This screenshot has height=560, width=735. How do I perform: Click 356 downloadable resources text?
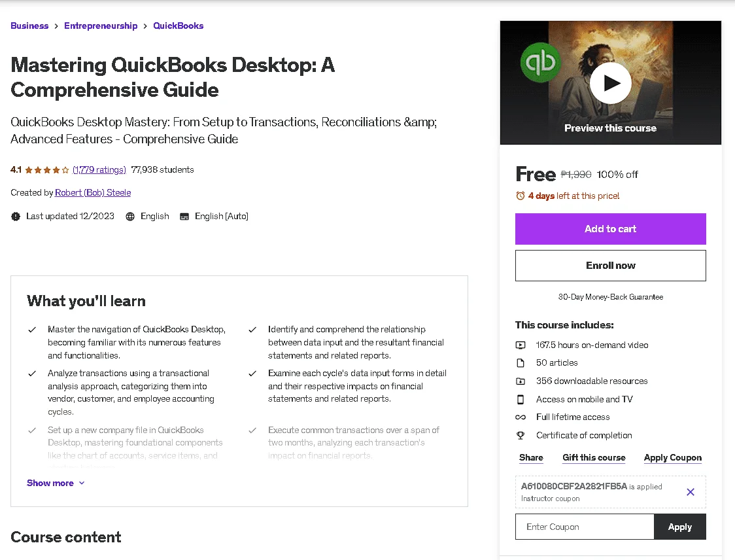(x=592, y=381)
